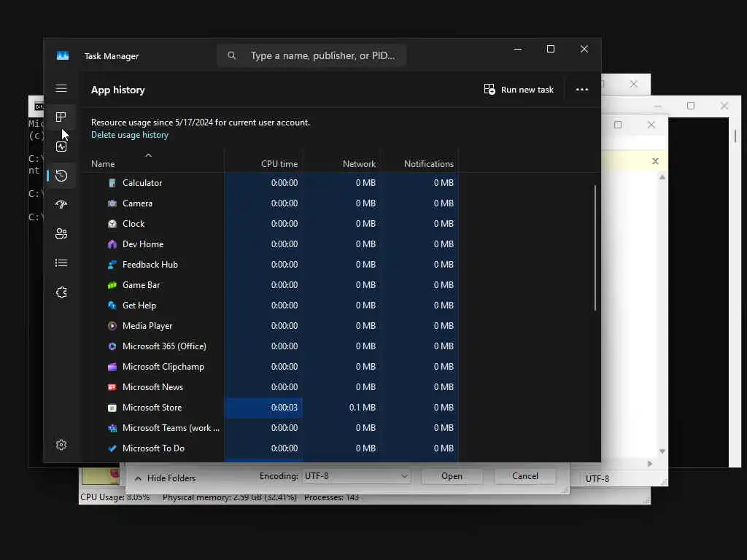Select the Microsoft Store 0:00:03 CPU time cell
Viewport: 747px width, 560px height.
[x=264, y=408]
